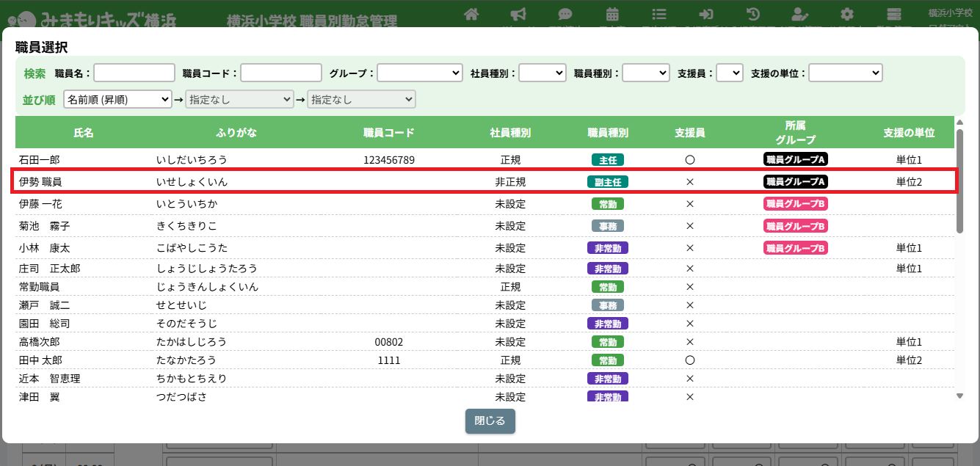Viewport: 980px width, 466px height.
Task: Select the sign-in arrow icon in the header
Action: (706, 15)
